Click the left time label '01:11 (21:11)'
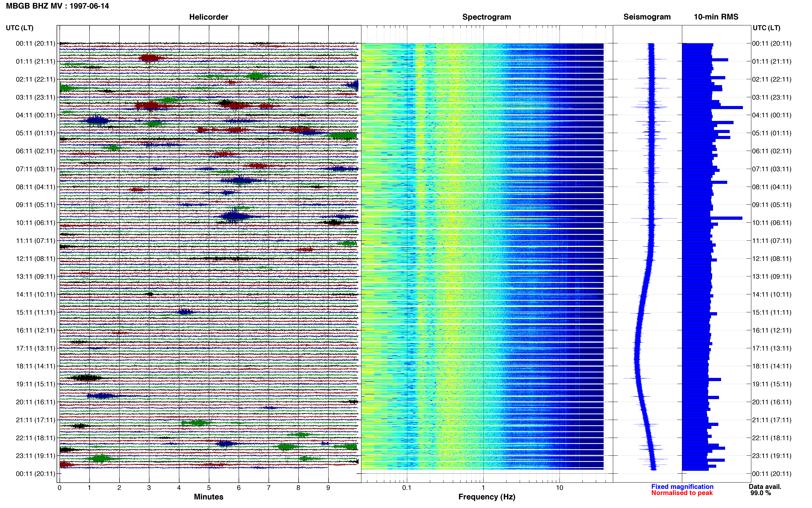The height and width of the screenshot is (508, 812). pyautogui.click(x=36, y=61)
